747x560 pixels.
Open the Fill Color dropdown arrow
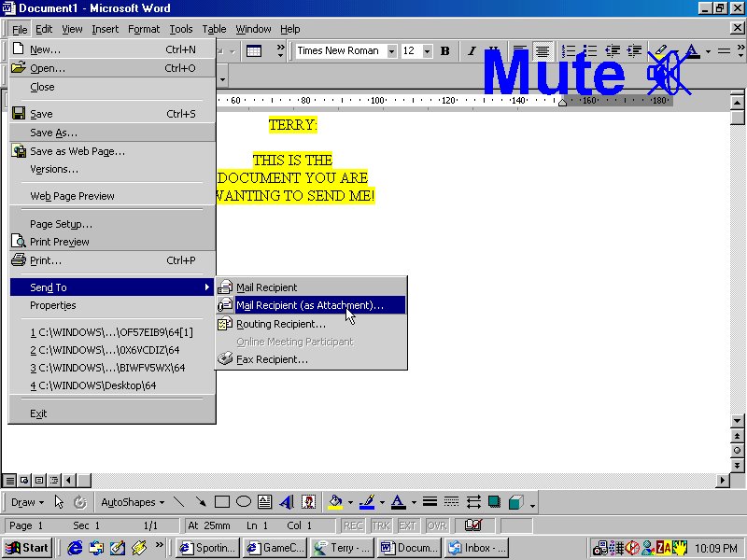(x=350, y=502)
